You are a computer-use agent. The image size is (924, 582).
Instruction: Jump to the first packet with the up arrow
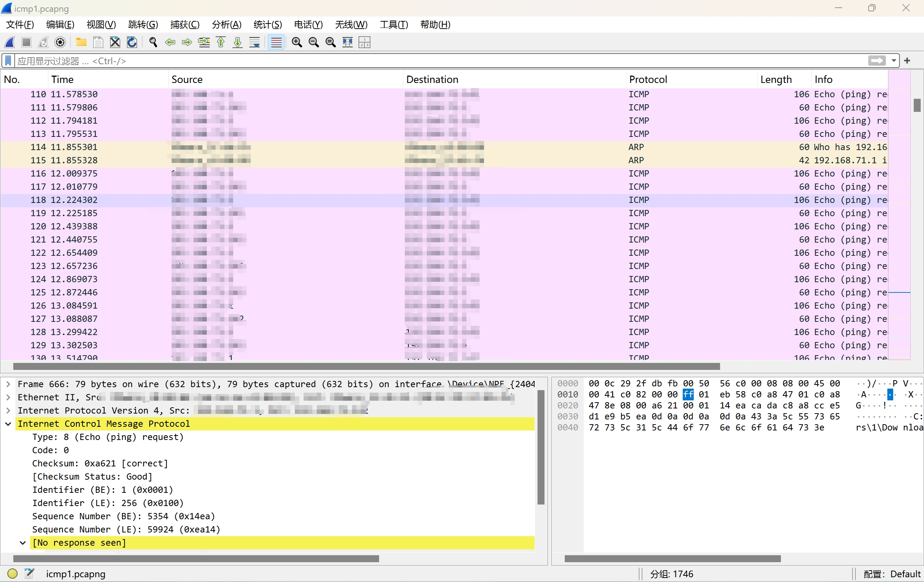[x=221, y=42]
